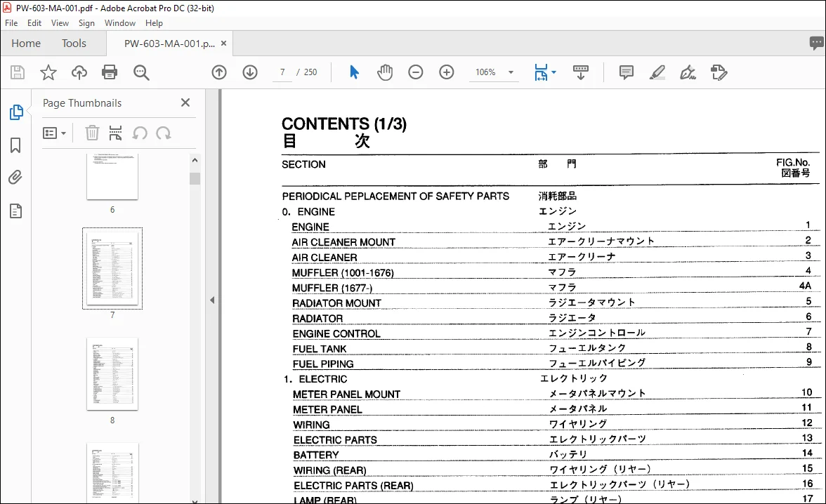Click 'ENGINE CONTROL' contents entry

coord(336,334)
